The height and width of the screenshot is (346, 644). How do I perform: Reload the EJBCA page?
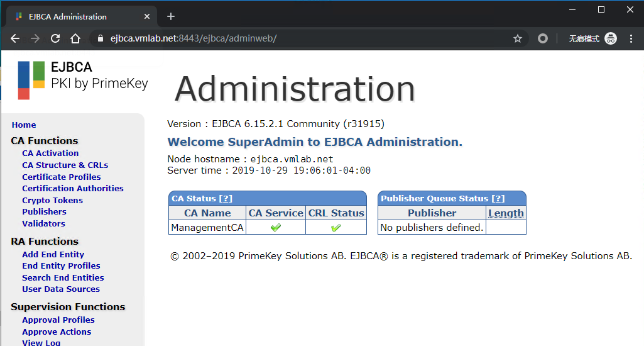[x=55, y=38]
